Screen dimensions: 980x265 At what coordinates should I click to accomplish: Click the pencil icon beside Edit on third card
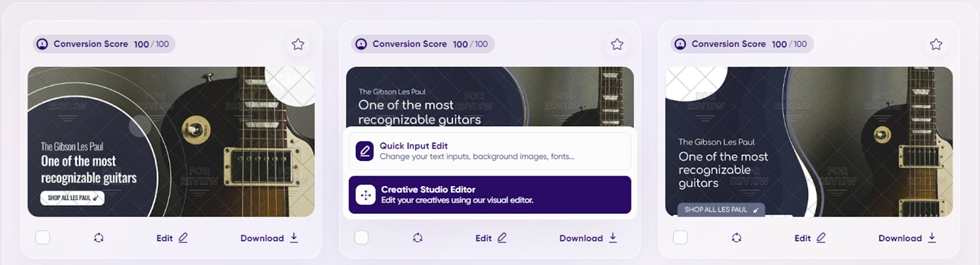pyautogui.click(x=821, y=237)
